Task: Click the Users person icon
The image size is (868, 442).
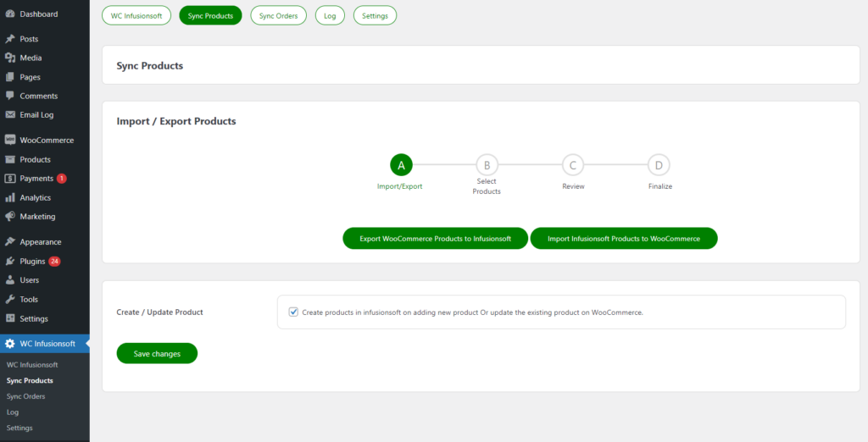Action: point(10,280)
